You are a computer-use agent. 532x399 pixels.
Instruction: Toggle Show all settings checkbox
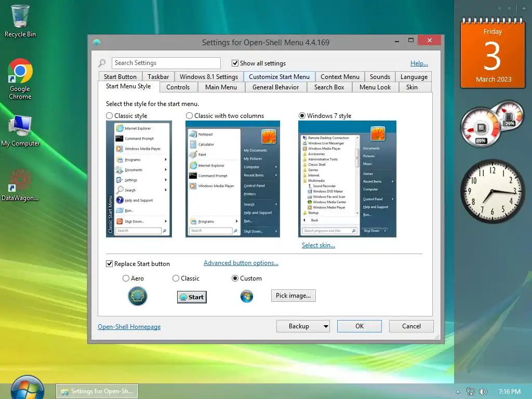point(235,63)
